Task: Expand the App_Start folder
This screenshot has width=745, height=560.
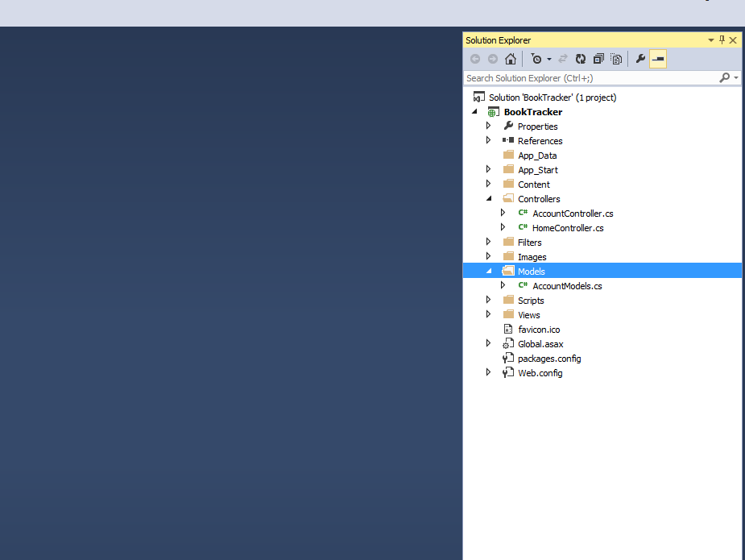Action: [x=488, y=169]
